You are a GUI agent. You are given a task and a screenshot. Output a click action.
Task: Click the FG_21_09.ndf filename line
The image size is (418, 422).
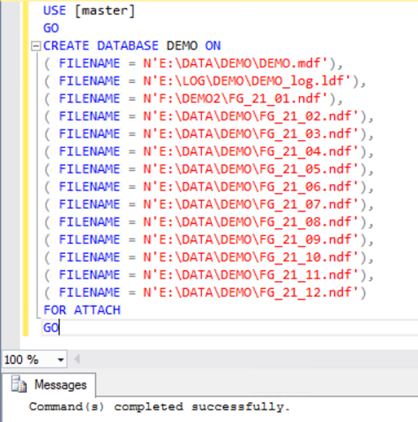(x=208, y=240)
